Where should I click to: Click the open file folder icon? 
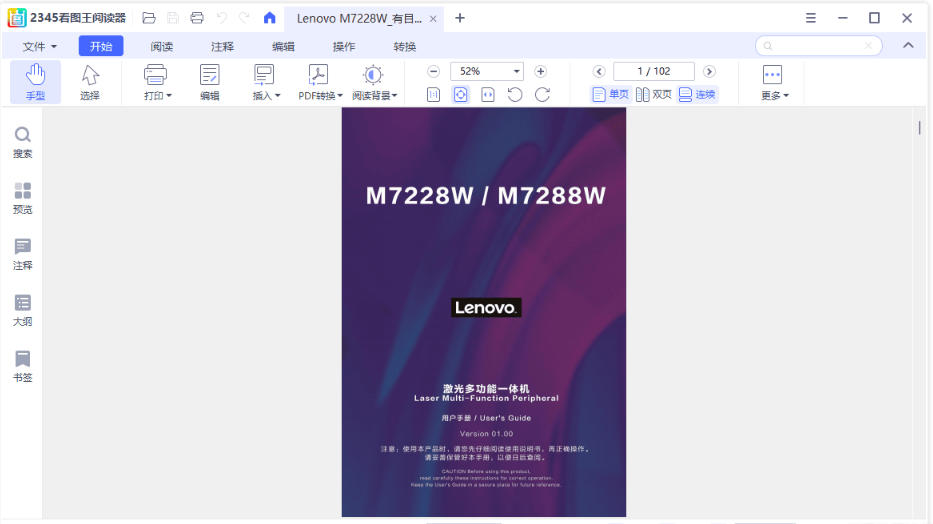coord(149,18)
